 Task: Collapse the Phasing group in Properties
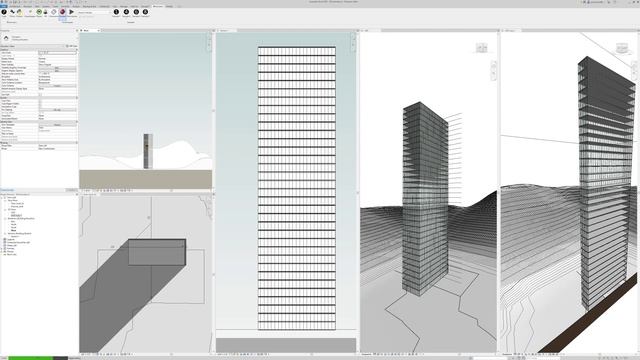pyautogui.click(x=76, y=142)
